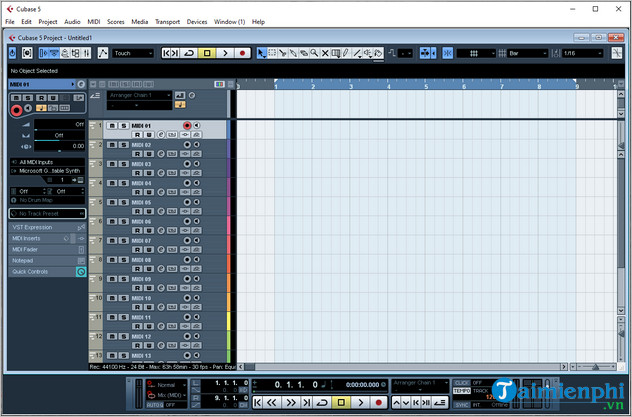Open the Transport menu
This screenshot has width=632, height=417.
[x=167, y=22]
